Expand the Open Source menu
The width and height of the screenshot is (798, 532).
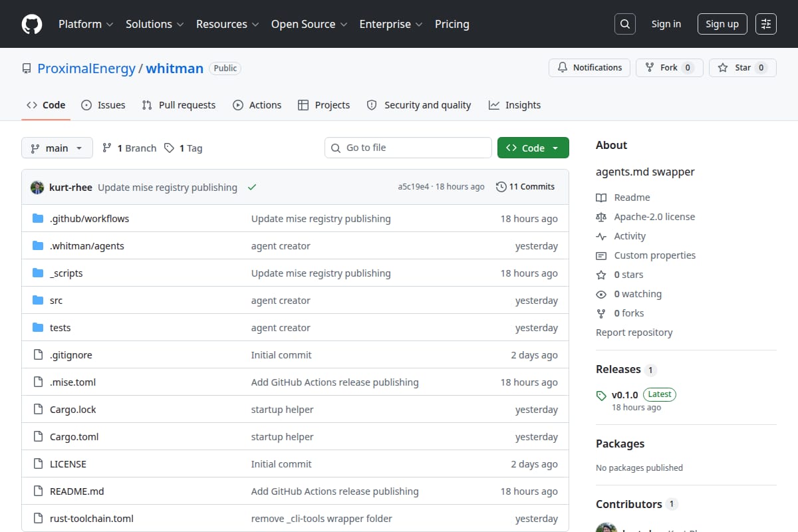coord(309,24)
